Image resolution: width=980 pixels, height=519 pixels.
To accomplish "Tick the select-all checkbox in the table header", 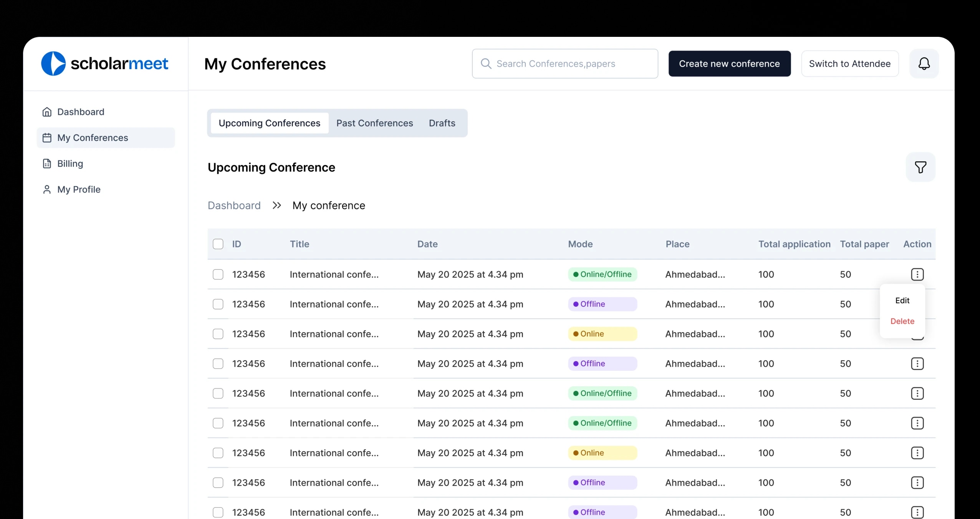I will [218, 244].
